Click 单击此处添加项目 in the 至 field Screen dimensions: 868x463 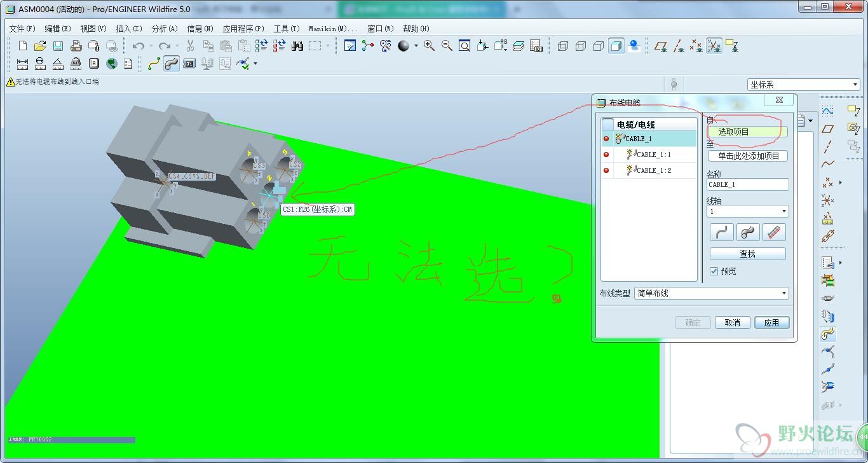[x=747, y=156]
